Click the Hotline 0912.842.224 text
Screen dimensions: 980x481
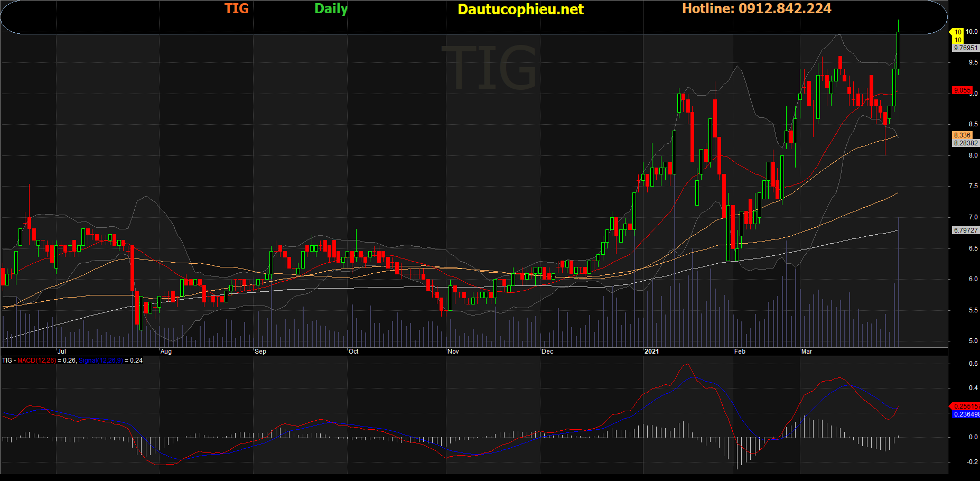(x=756, y=9)
